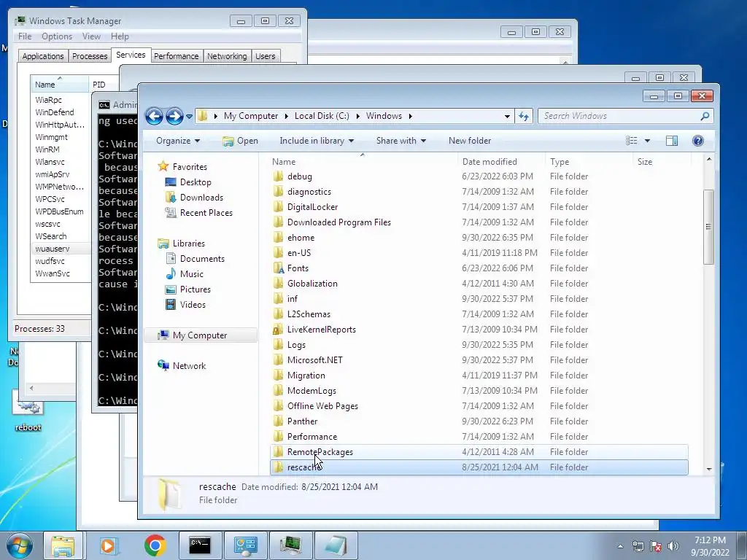Click Explorer's Forward arrow button
747x560 pixels.
pyautogui.click(x=174, y=116)
